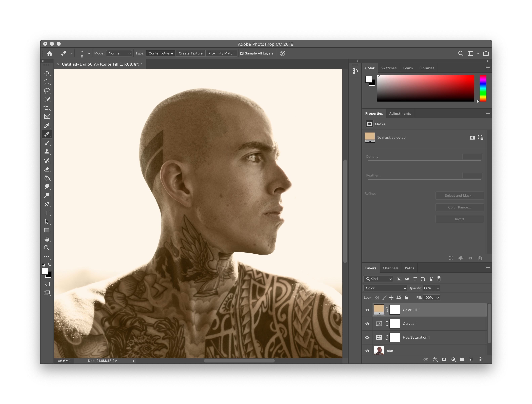This screenshot has width=532, height=404.
Task: Switch to the Channels tab
Action: click(x=390, y=268)
